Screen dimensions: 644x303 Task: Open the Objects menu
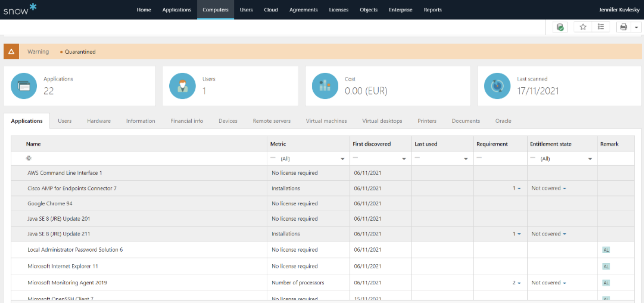369,10
